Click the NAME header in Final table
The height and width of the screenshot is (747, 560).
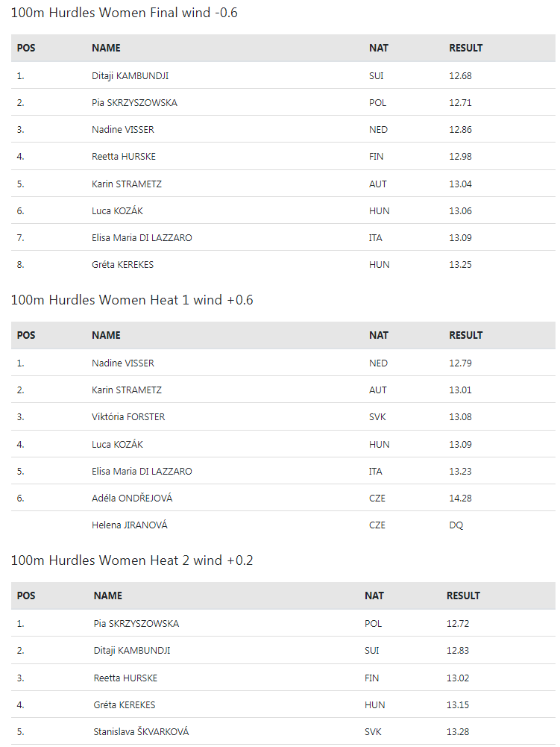pyautogui.click(x=106, y=48)
